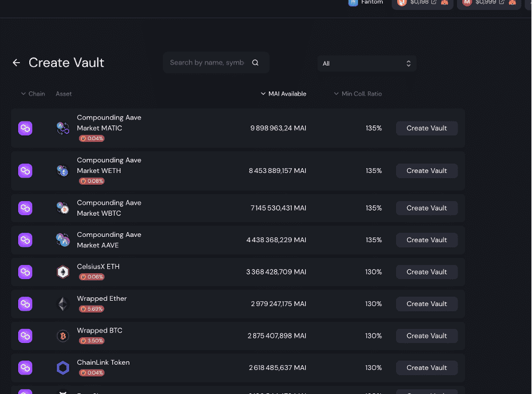Viewport: 532px width, 394px height.
Task: Click the Polygon chain icon in the Aave Market WETH row
Action: click(25, 171)
